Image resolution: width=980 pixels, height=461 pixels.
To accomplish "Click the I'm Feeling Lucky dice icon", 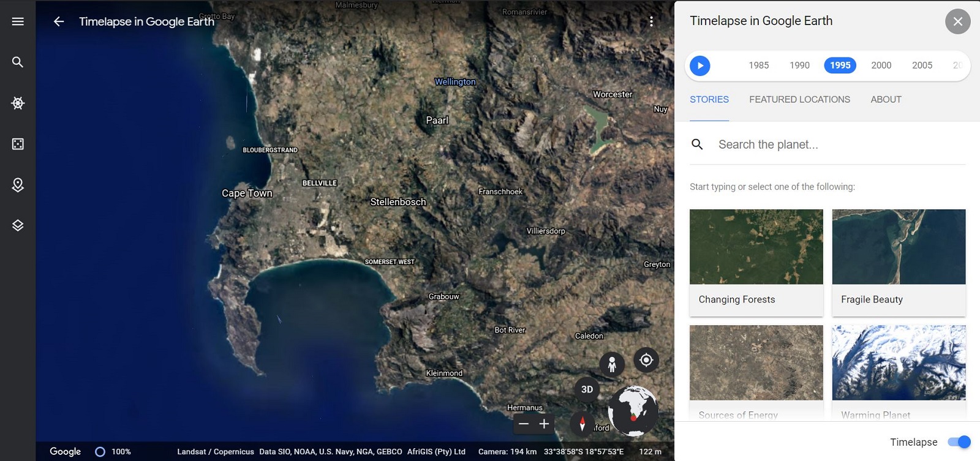I will (x=18, y=144).
